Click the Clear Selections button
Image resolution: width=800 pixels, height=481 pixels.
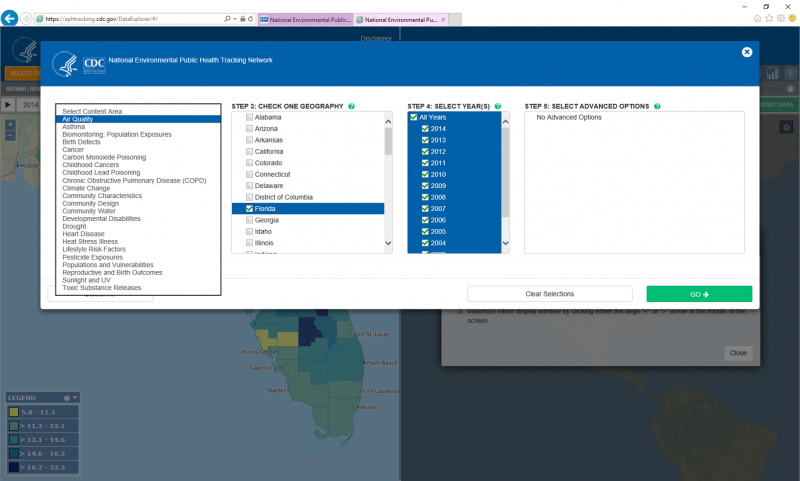pyautogui.click(x=549, y=294)
